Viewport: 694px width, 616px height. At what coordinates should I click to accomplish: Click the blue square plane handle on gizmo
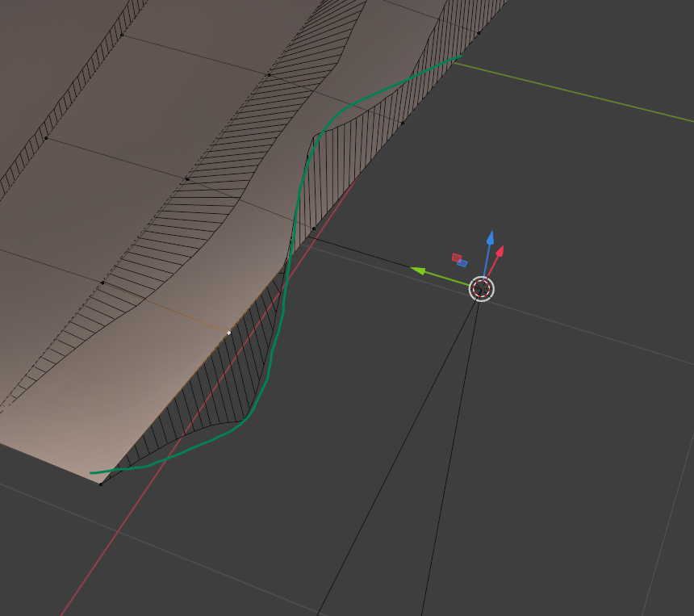[462, 263]
